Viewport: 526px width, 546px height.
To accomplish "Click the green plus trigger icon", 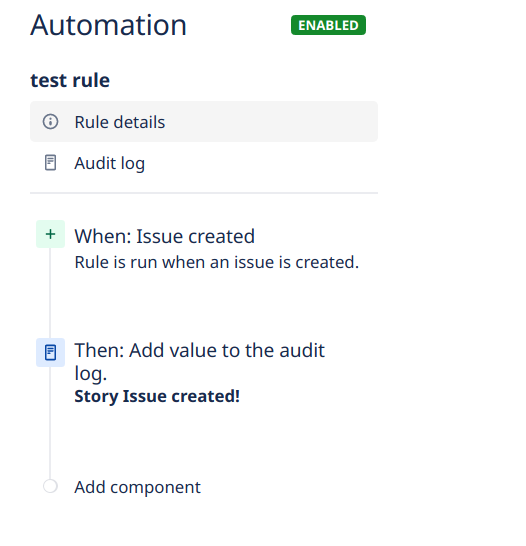I will (50, 234).
